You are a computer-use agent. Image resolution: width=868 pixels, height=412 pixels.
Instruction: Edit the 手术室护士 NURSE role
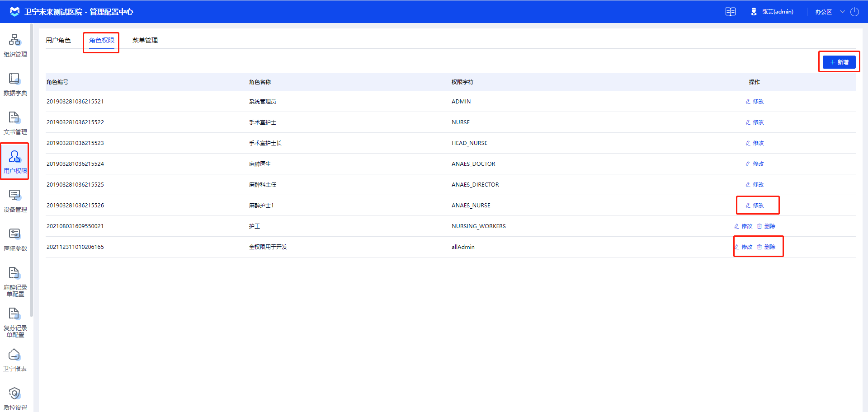(755, 122)
